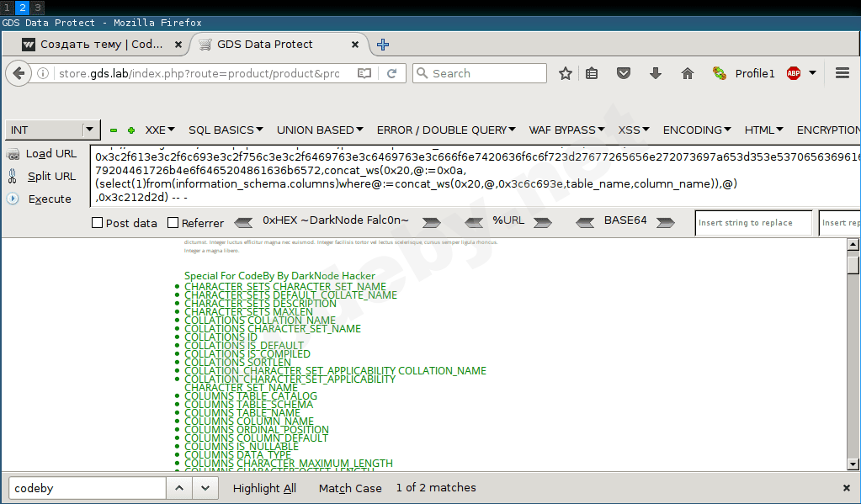This screenshot has height=504, width=861.
Task: Open the ENCRYPTION menu
Action: pyautogui.click(x=829, y=130)
